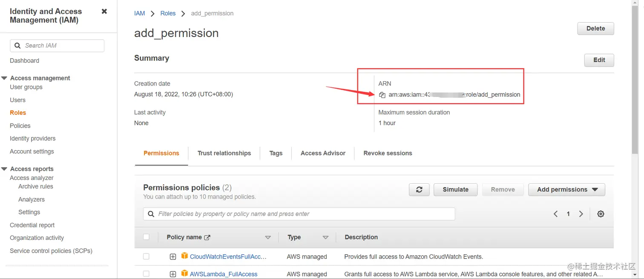Open the IAM breadcrumb link

tap(140, 13)
